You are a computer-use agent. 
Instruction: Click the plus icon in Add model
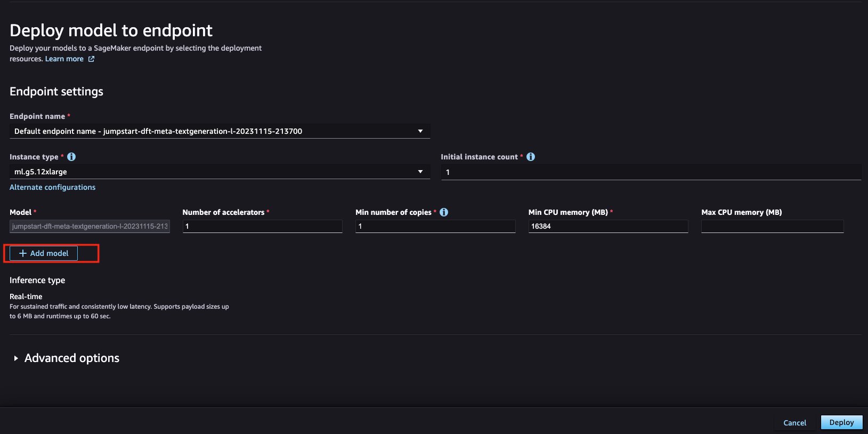(23, 253)
